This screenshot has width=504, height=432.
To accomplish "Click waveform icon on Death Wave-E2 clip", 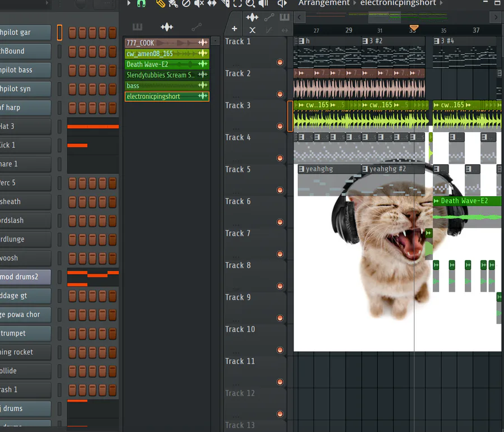I will click(x=203, y=64).
